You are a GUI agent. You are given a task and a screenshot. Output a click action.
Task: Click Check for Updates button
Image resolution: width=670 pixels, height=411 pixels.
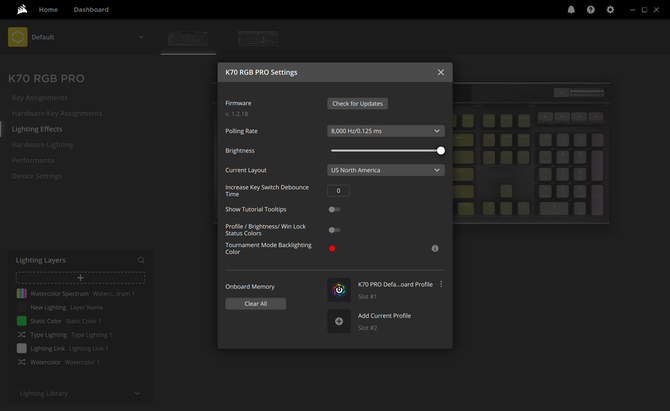click(358, 103)
